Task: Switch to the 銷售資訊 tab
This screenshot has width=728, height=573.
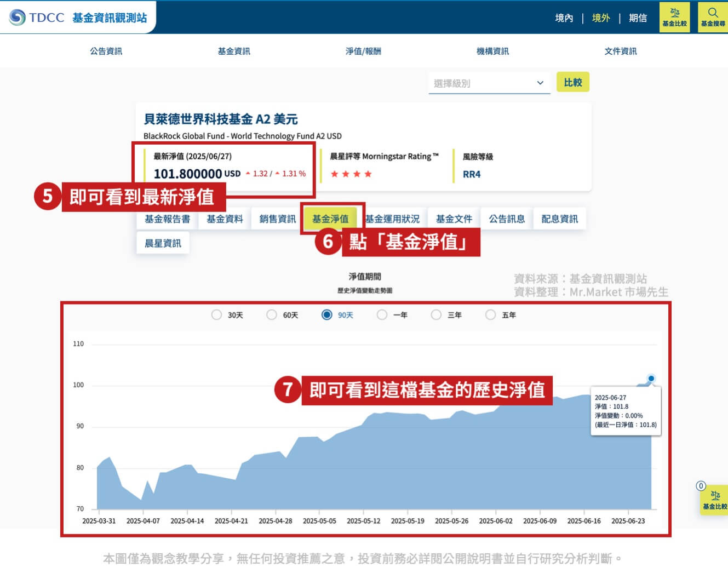Action: [x=278, y=219]
